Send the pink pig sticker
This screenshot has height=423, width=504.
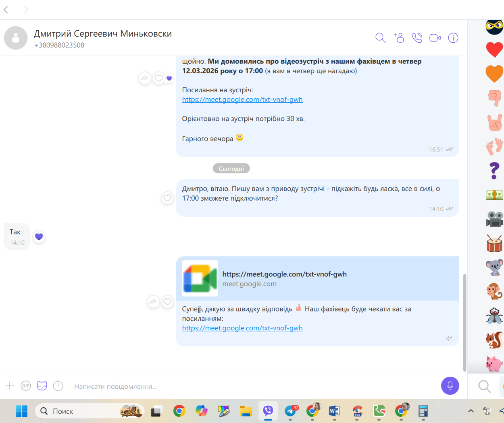click(494, 364)
